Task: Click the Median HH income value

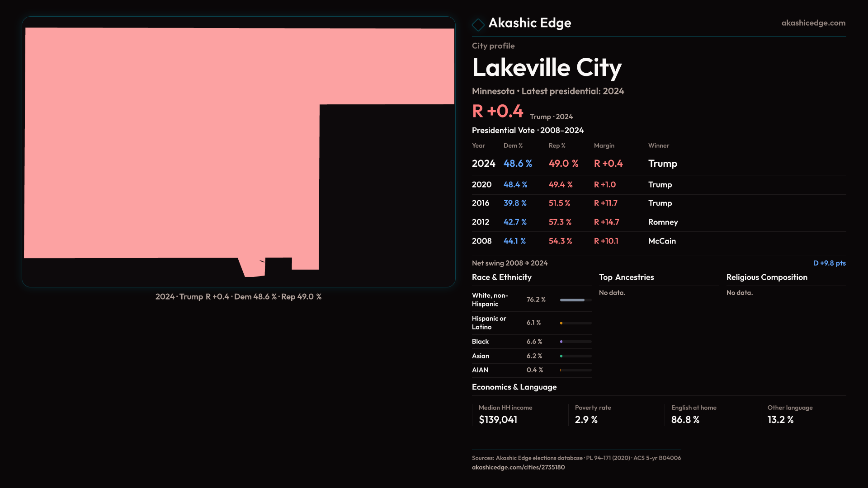Action: 498,420
